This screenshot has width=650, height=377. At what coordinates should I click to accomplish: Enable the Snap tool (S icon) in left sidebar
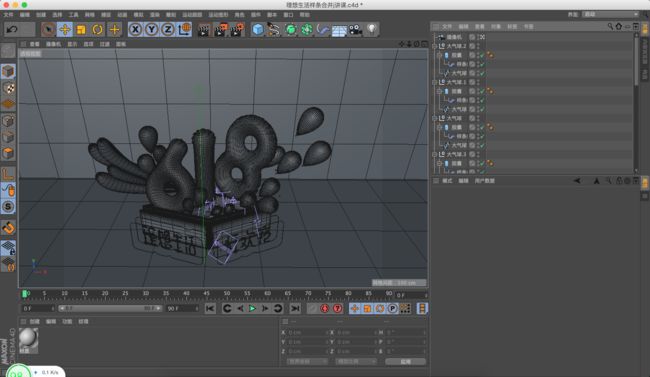pyautogui.click(x=8, y=206)
